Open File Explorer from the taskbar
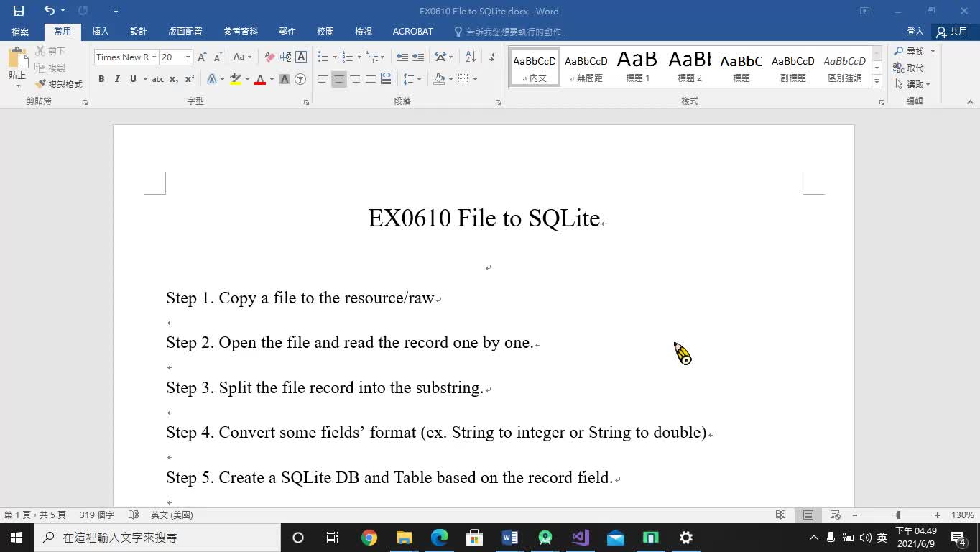The image size is (980, 552). (405, 538)
